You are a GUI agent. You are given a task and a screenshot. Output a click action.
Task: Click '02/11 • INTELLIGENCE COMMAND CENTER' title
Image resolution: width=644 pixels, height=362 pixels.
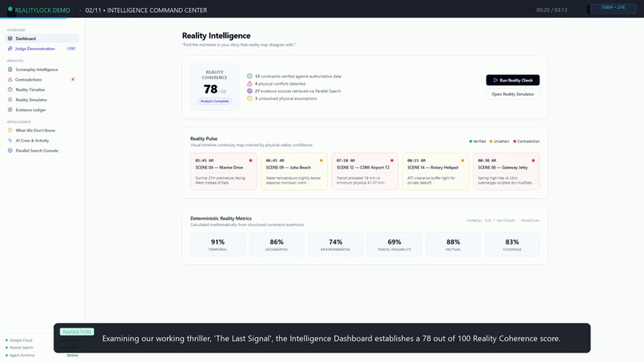(146, 10)
